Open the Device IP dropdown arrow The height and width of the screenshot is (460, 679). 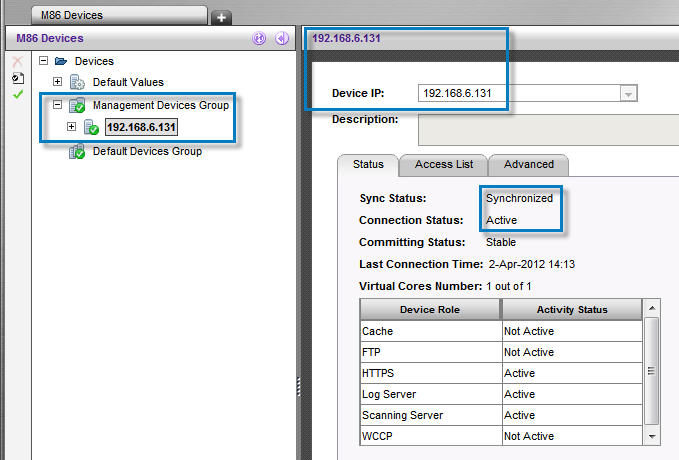628,93
